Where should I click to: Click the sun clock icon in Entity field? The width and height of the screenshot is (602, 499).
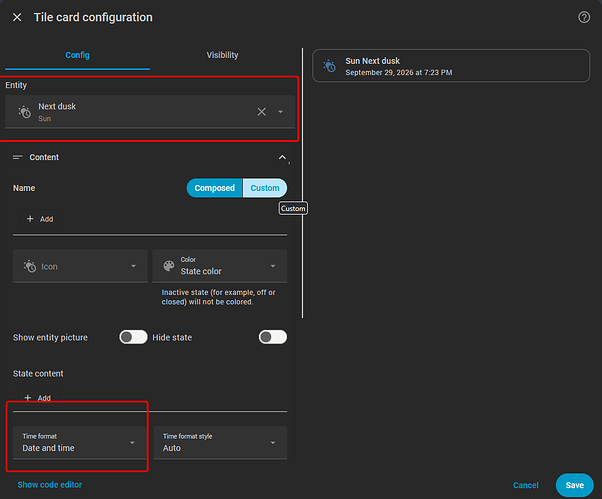pyautogui.click(x=25, y=112)
